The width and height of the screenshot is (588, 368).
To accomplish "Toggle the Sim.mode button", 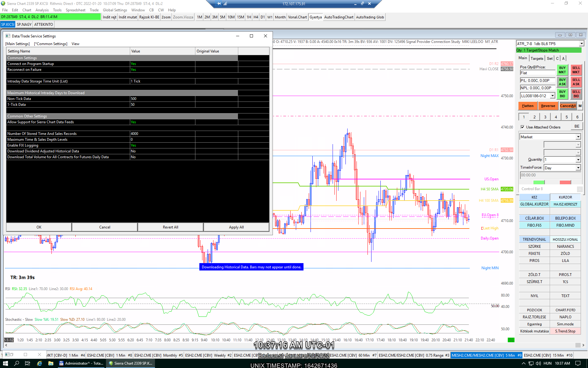I will 565,324.
